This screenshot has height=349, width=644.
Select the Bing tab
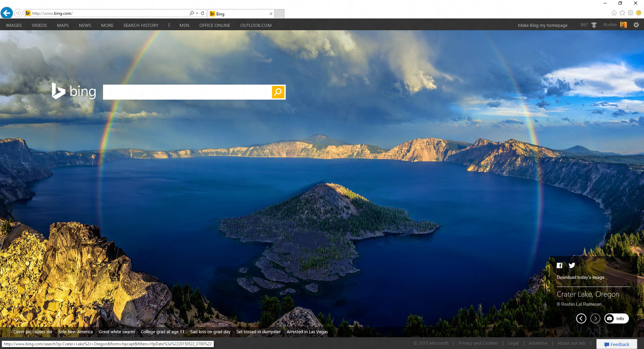tap(241, 14)
